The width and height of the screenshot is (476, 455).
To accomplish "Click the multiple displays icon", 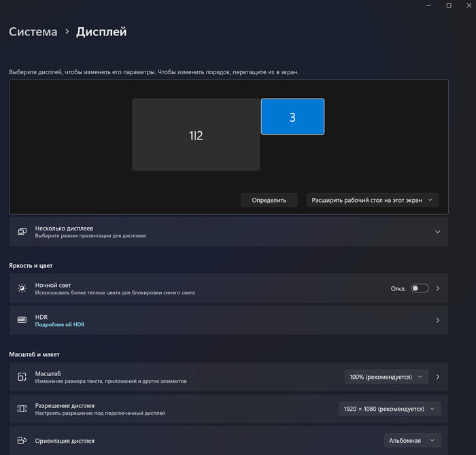I will tap(22, 232).
